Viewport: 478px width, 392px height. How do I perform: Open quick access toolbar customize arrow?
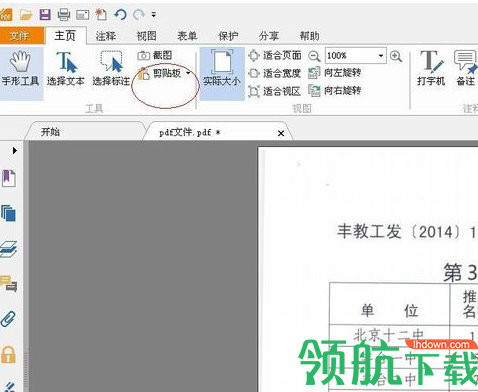coord(154,15)
